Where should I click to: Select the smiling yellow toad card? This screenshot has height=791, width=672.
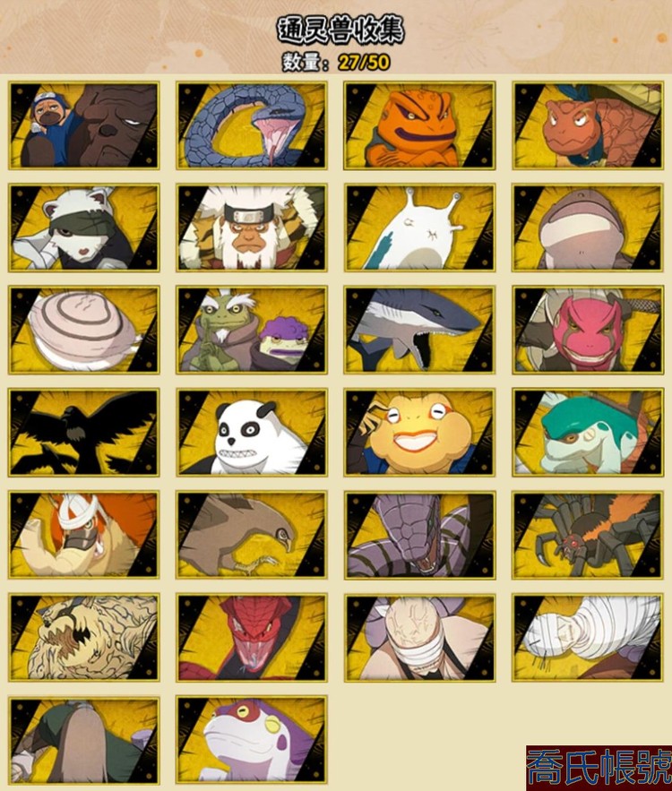coord(419,433)
